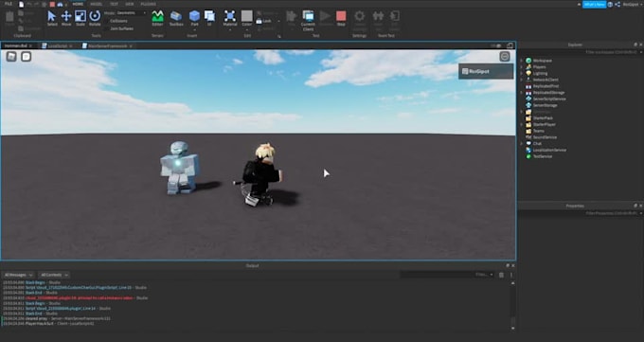
Task: Toggle the Join Surfaces checkbox
Action: pos(106,28)
